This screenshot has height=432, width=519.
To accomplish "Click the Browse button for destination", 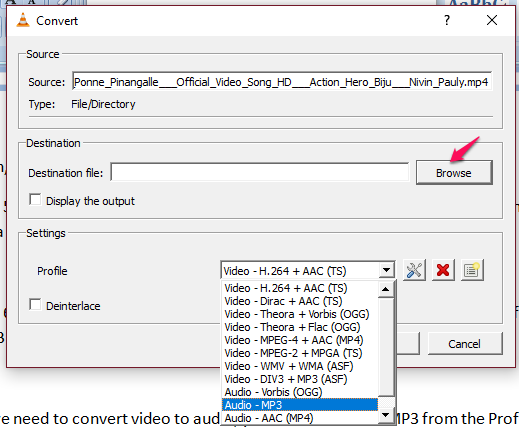I will pos(454,173).
